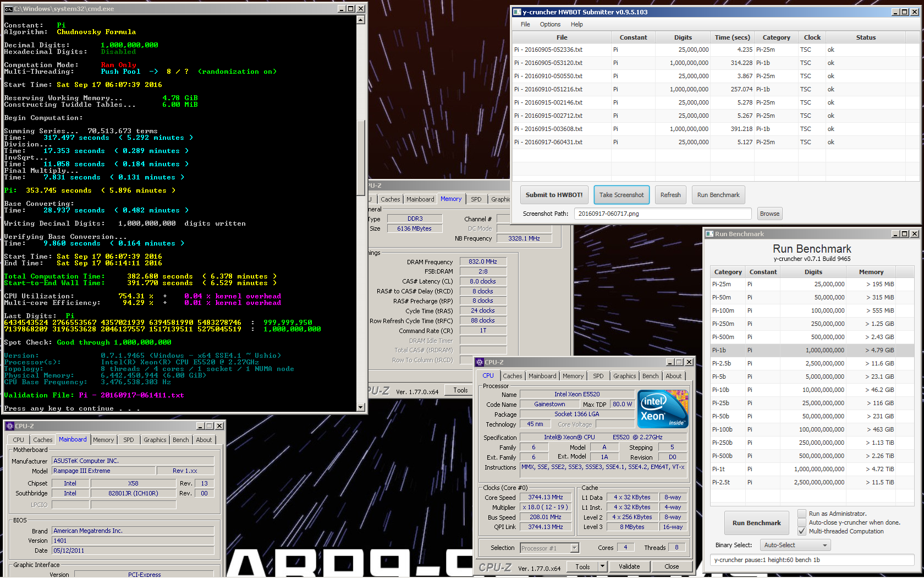Image resolution: width=924 pixels, height=578 pixels.
Task: Select About tab in the Mainboard CPU-Z window
Action: click(x=204, y=440)
